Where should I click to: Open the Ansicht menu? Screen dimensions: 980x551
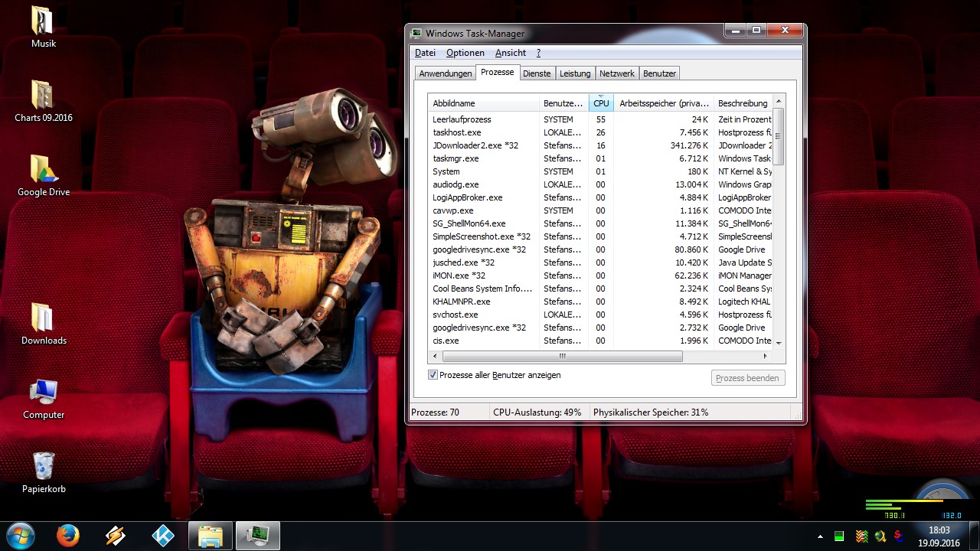pyautogui.click(x=511, y=53)
